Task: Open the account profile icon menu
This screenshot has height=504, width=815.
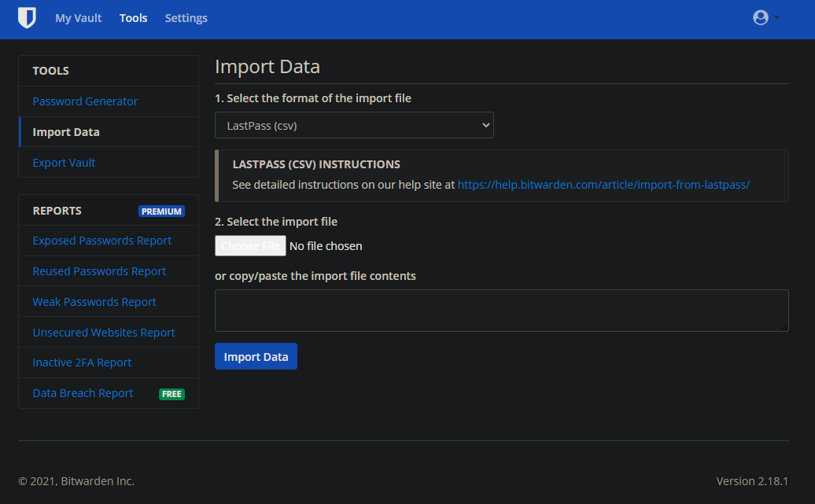Action: point(759,17)
